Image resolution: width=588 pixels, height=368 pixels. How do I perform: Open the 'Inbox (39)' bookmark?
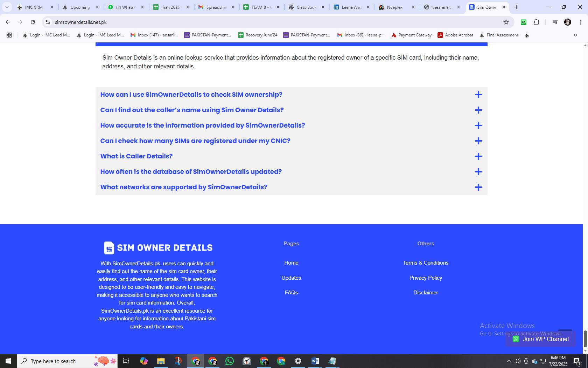pyautogui.click(x=361, y=35)
